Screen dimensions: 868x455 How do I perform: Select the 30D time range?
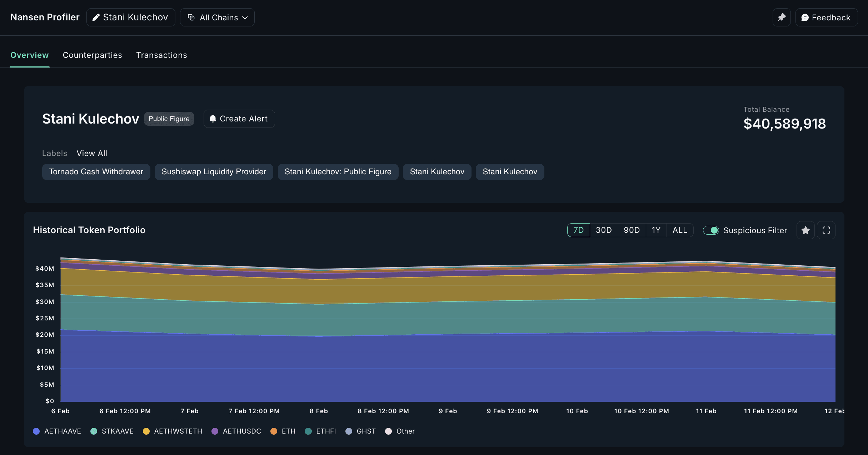coord(604,230)
